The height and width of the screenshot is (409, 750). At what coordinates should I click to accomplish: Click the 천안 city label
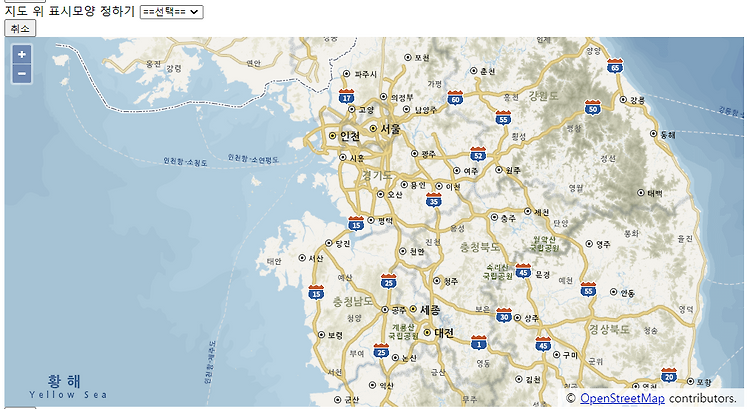click(x=417, y=251)
